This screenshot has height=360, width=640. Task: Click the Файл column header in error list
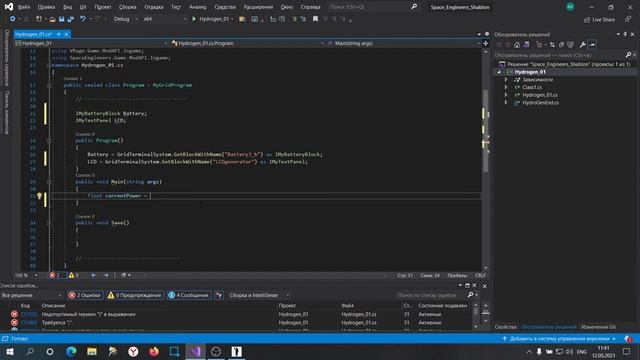pos(347,306)
